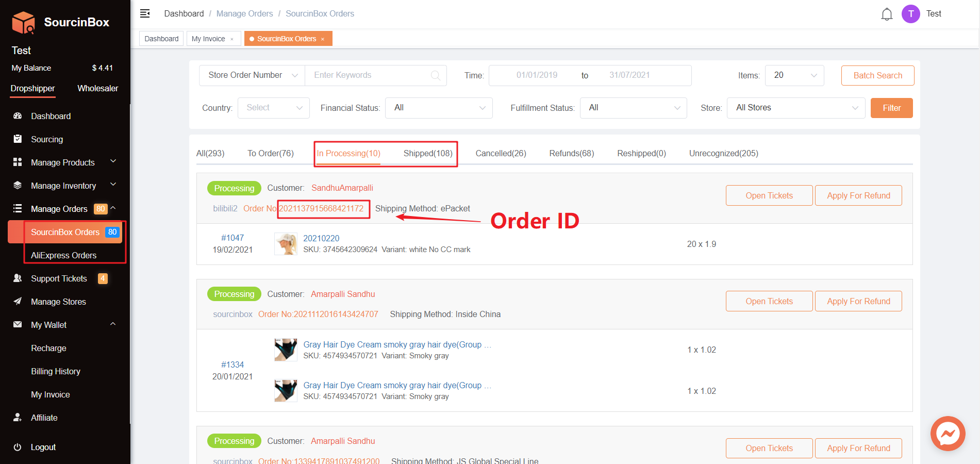This screenshot has width=980, height=464.
Task: Open the Financial Status dropdown
Action: point(439,108)
